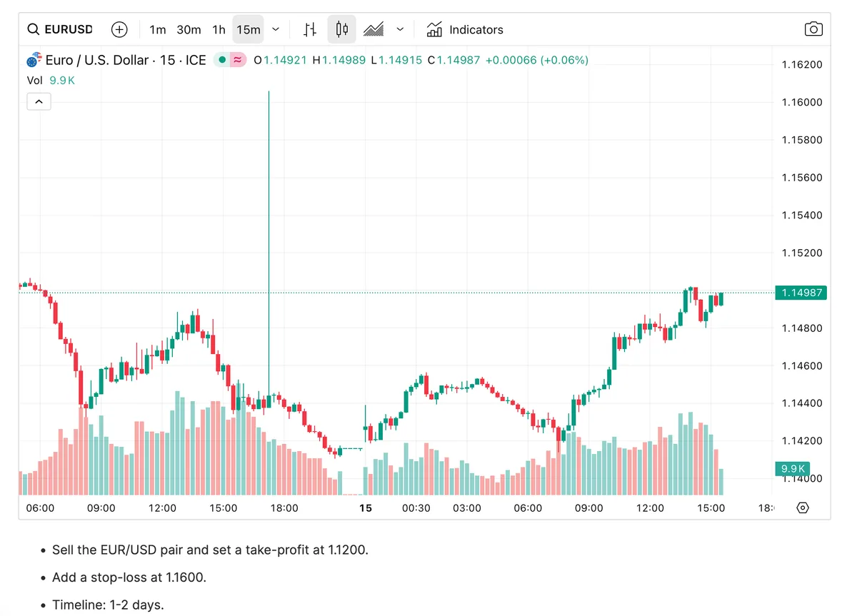Screen dimensions: 857x616
Task: Take a snapshot with the camera icon
Action: pos(813,29)
